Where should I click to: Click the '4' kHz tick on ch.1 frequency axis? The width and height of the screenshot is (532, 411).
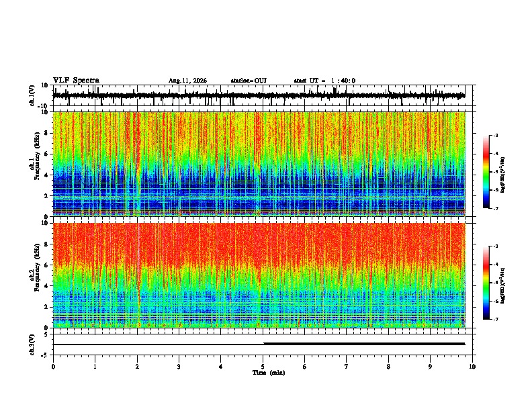pos(46,175)
